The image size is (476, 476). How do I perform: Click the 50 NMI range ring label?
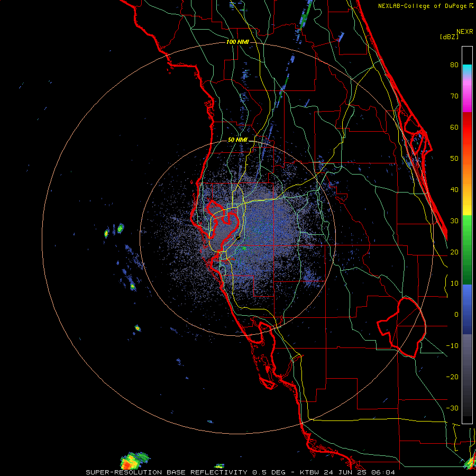(x=237, y=140)
